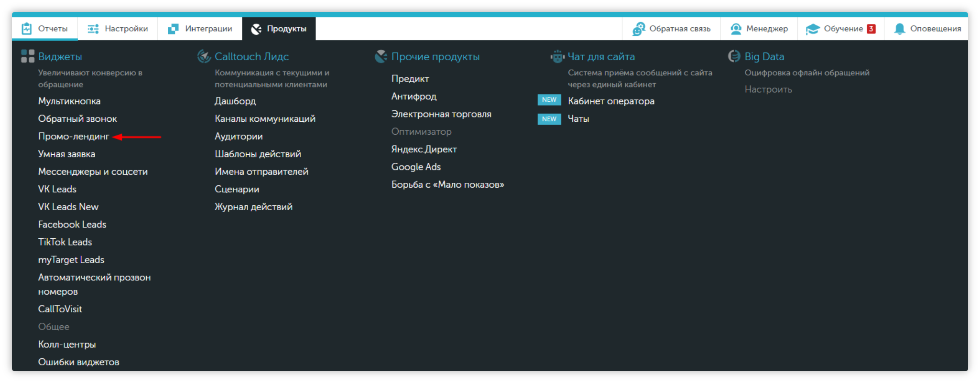The height and width of the screenshot is (383, 980).
Task: Open Яндекс.Директ optimizer link
Action: (x=424, y=149)
